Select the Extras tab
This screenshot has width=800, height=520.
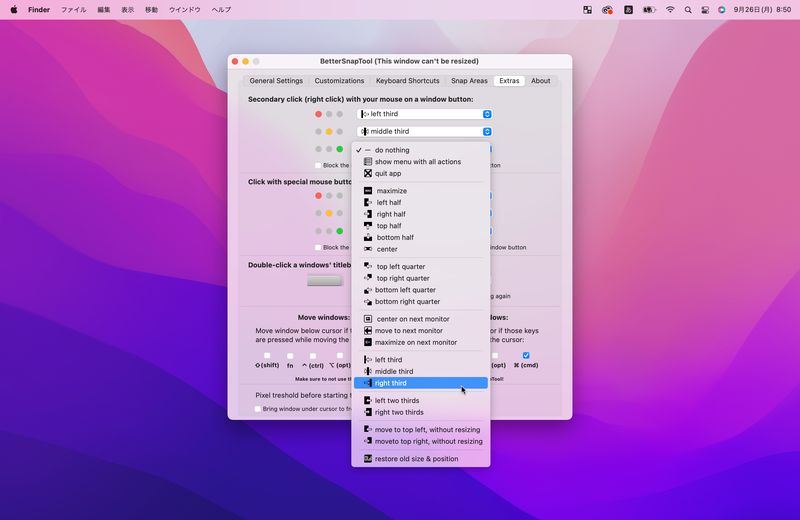pyautogui.click(x=509, y=81)
